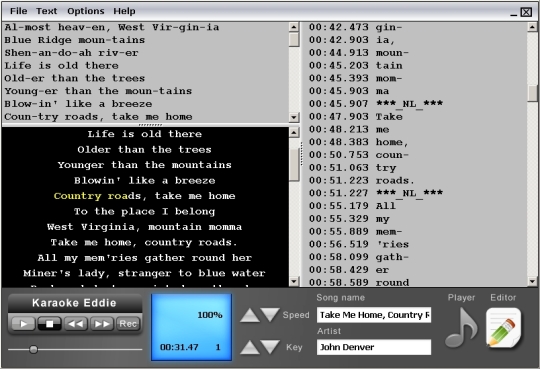Click the Fast Forward button
Image resolution: width=540 pixels, height=369 pixels.
[102, 324]
